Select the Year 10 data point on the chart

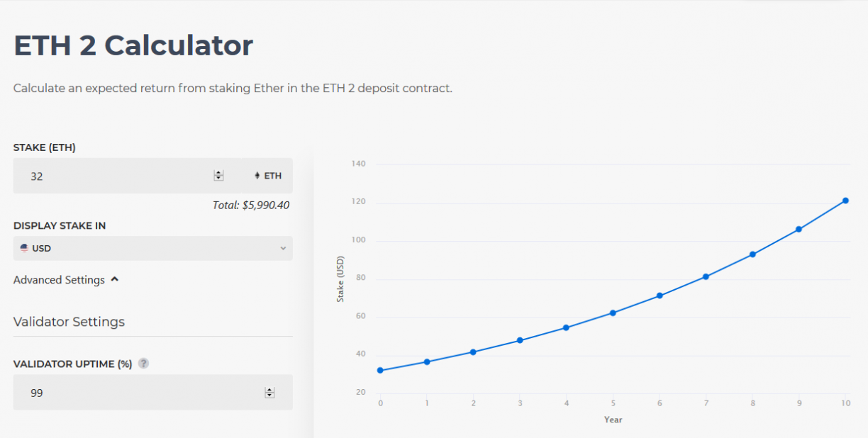(x=845, y=201)
